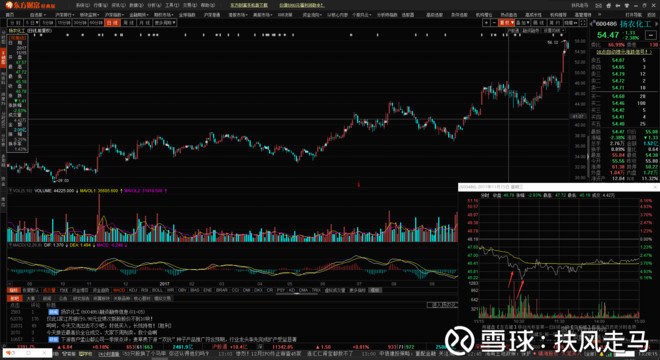660x360 pixels.
Task: Toggle the CCI indicator button
Action: (235, 290)
